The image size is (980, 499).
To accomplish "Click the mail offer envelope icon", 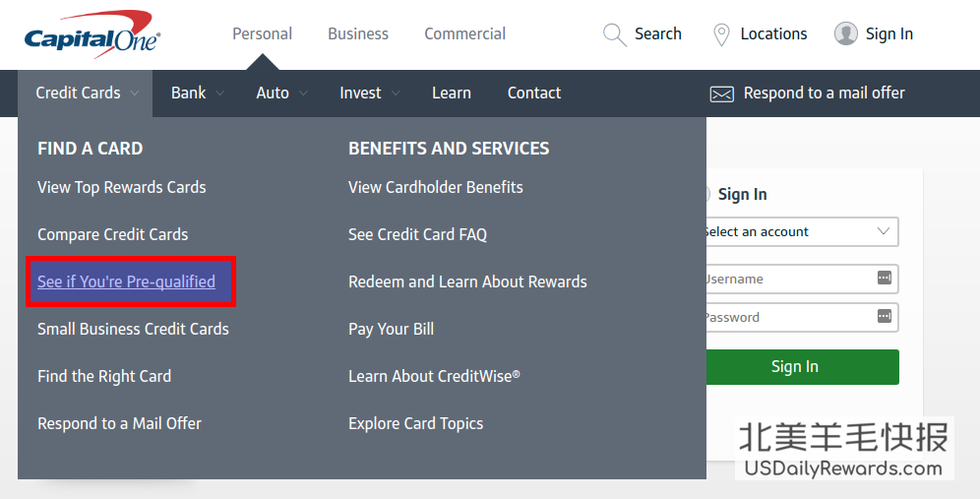I will [721, 94].
